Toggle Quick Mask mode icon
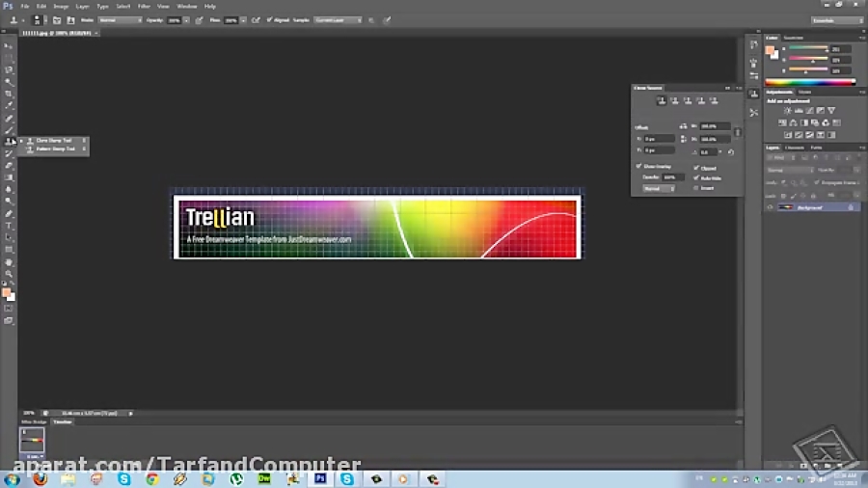Viewport: 868px width, 488px height. tap(9, 309)
